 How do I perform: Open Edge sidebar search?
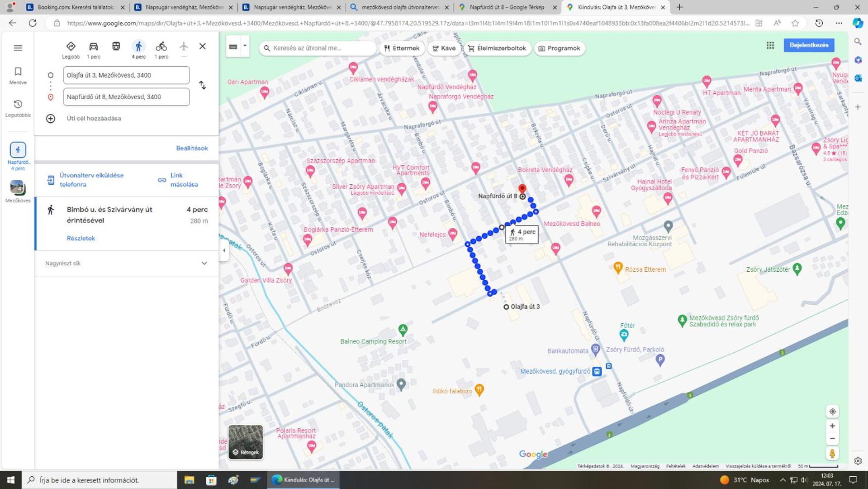pos(858,42)
